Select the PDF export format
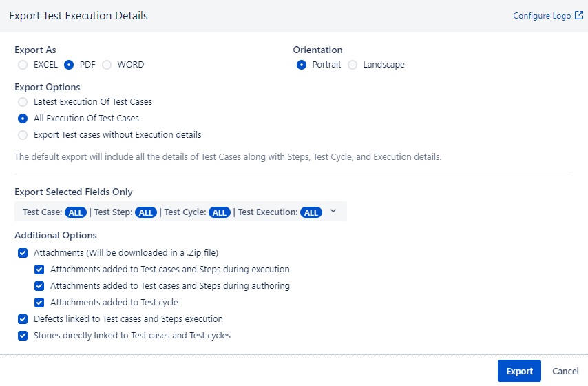The image size is (588, 386). [69, 65]
